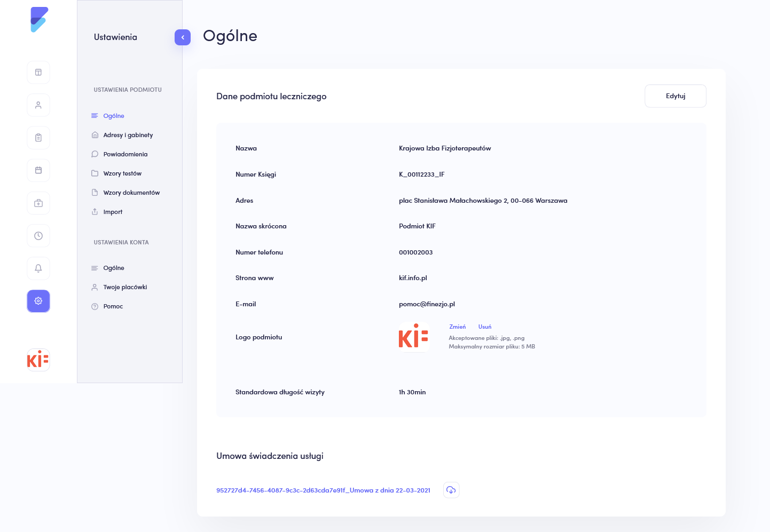Viewport: 770px width, 532px height.
Task: Click the Powiadomienia chat bubble icon
Action: click(95, 154)
